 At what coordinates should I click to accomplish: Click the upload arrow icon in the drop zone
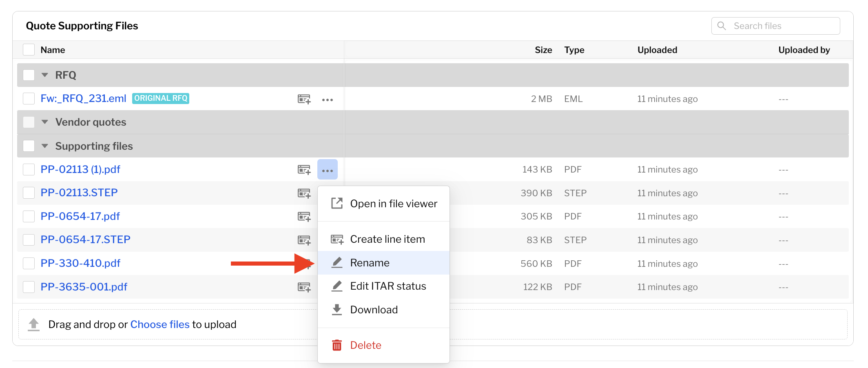[33, 324]
